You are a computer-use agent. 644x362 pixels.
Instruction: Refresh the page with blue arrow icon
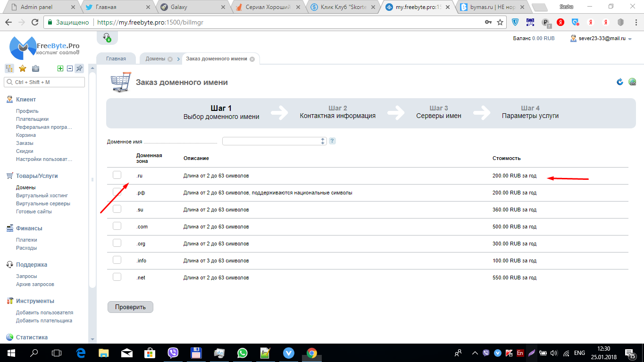click(620, 82)
